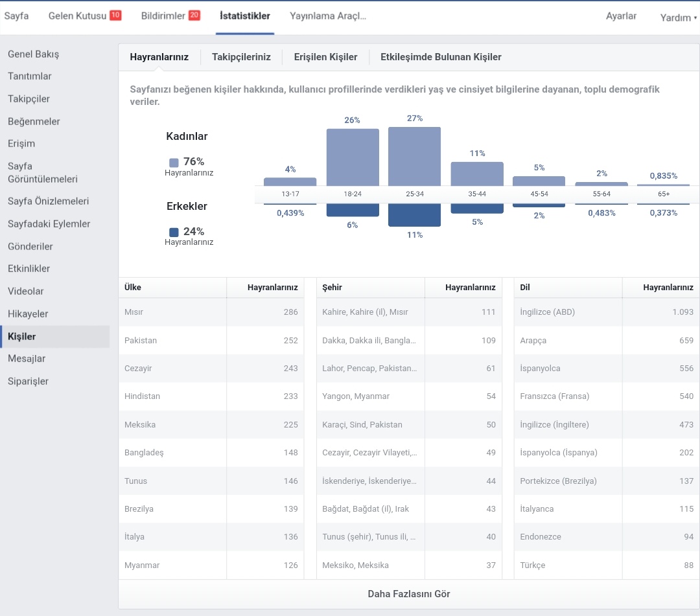Go to Mesajlar in the sidebar

[27, 359]
